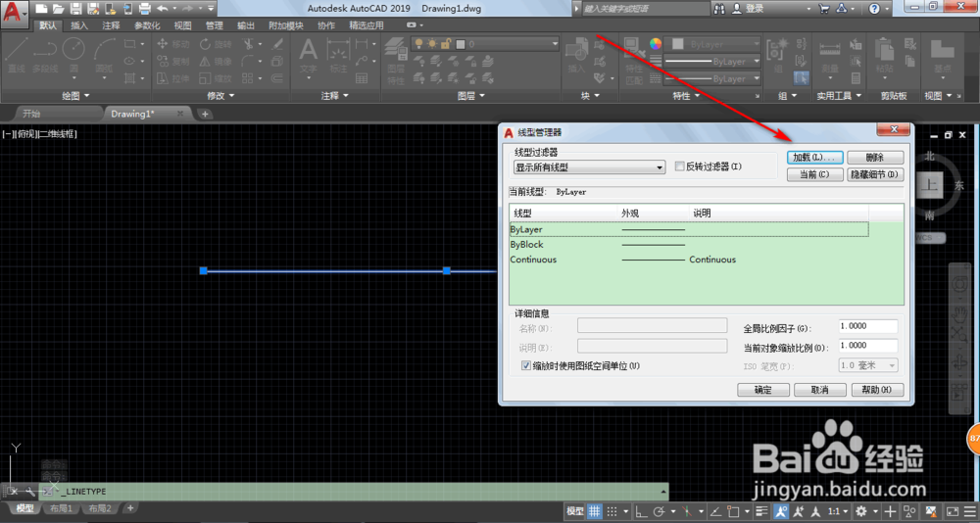The height and width of the screenshot is (523, 980).
Task: Toggle lineweight display in status bar
Action: (x=761, y=511)
